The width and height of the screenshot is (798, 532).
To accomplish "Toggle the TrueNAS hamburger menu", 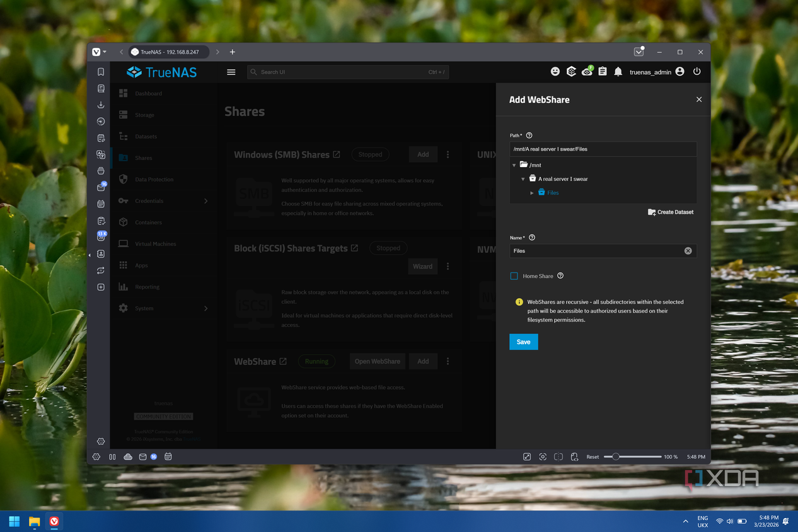I will pyautogui.click(x=231, y=72).
